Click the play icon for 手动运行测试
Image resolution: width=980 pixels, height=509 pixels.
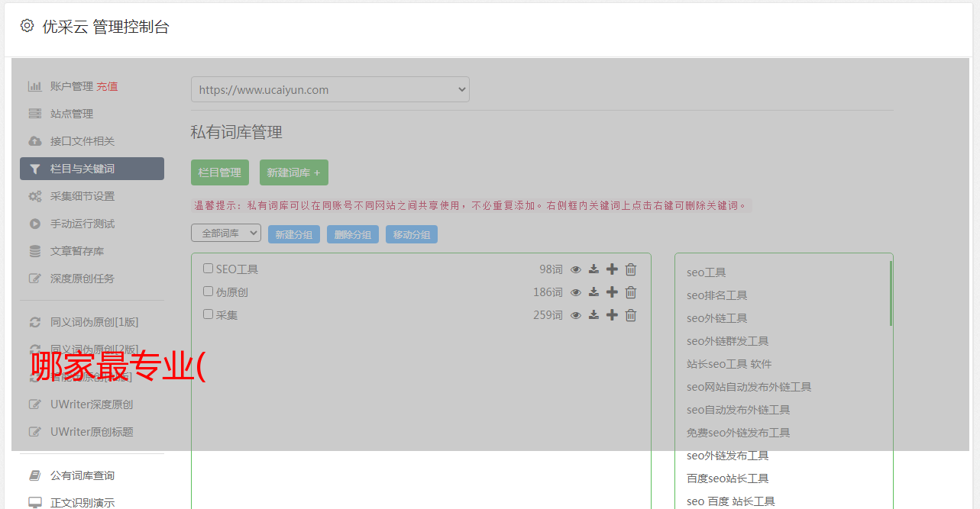[x=34, y=224]
